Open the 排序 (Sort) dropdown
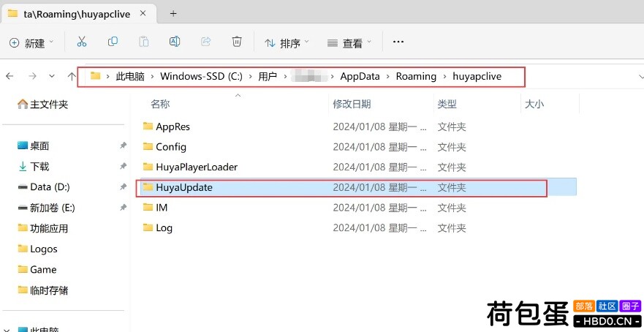The width and height of the screenshot is (644, 332). pos(287,42)
